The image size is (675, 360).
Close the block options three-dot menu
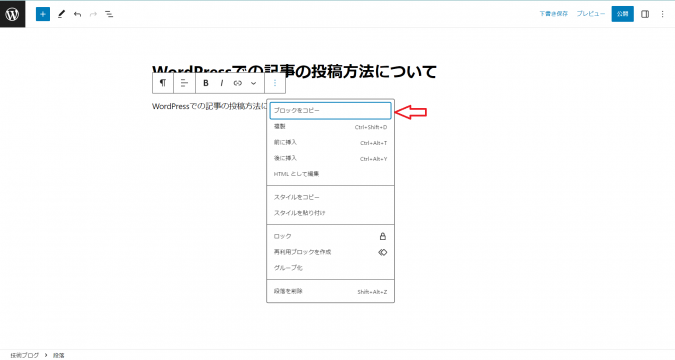coord(275,83)
